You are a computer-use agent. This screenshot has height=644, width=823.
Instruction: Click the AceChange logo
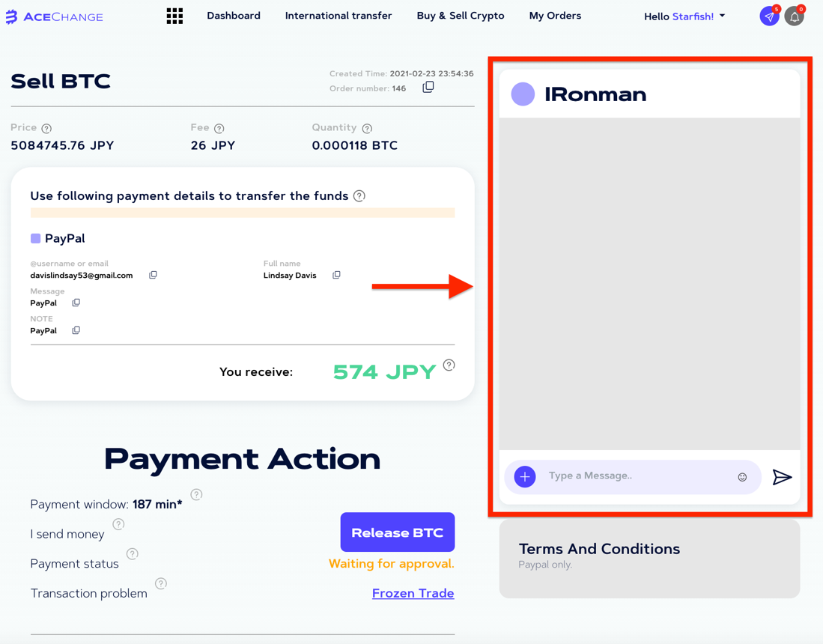[x=54, y=16]
